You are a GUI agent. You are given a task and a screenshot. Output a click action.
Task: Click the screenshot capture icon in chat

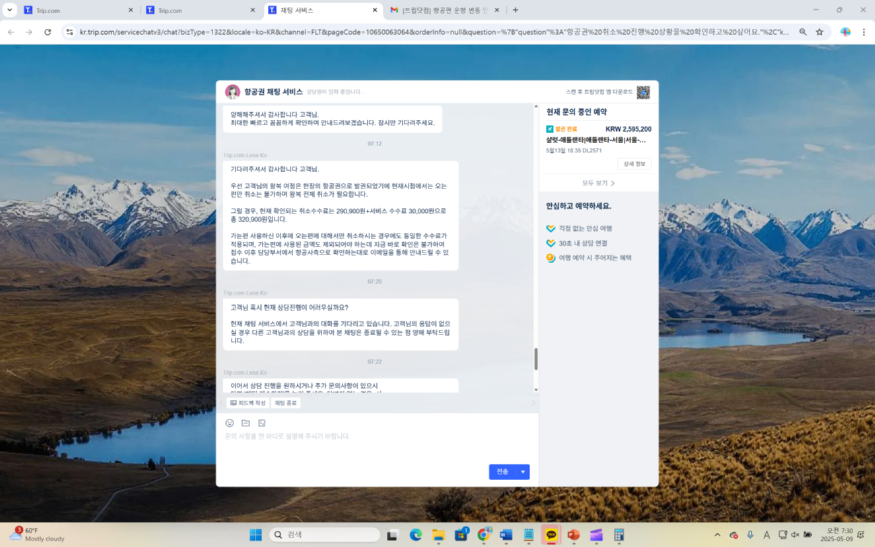(262, 423)
